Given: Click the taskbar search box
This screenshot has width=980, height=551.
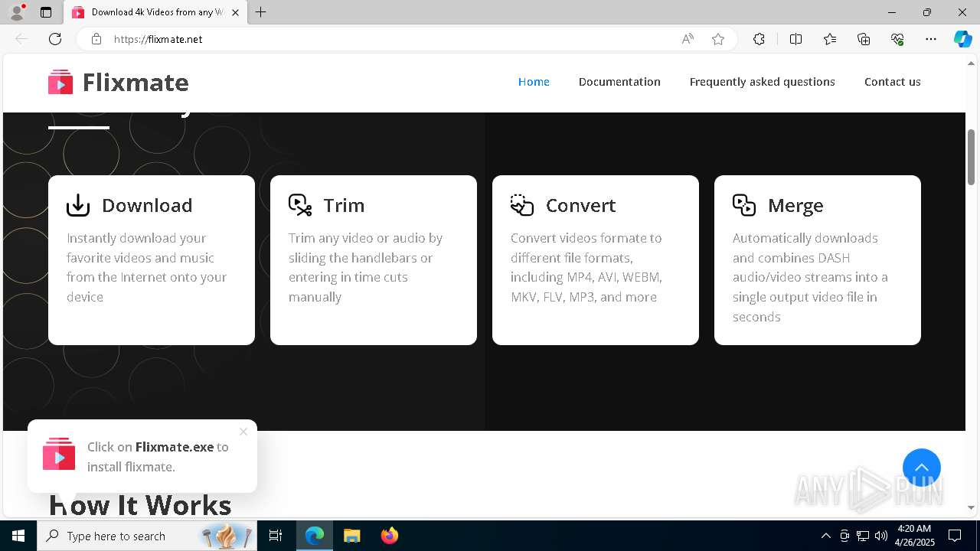Looking at the screenshot, I should pos(147,536).
